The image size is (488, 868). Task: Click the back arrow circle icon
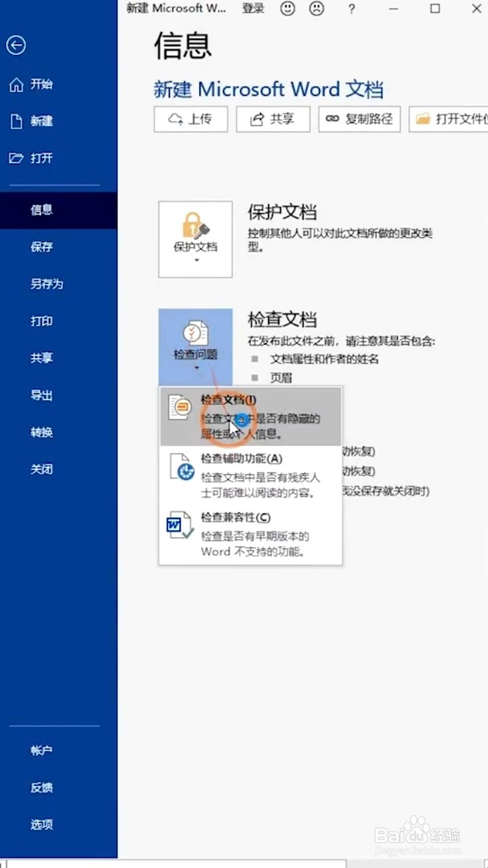pyautogui.click(x=16, y=45)
